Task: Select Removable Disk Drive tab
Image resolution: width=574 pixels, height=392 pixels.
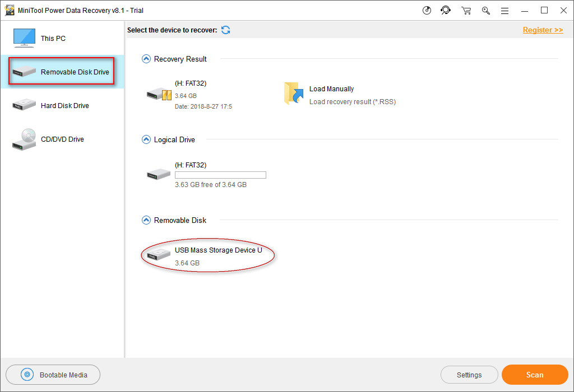Action: (62, 72)
